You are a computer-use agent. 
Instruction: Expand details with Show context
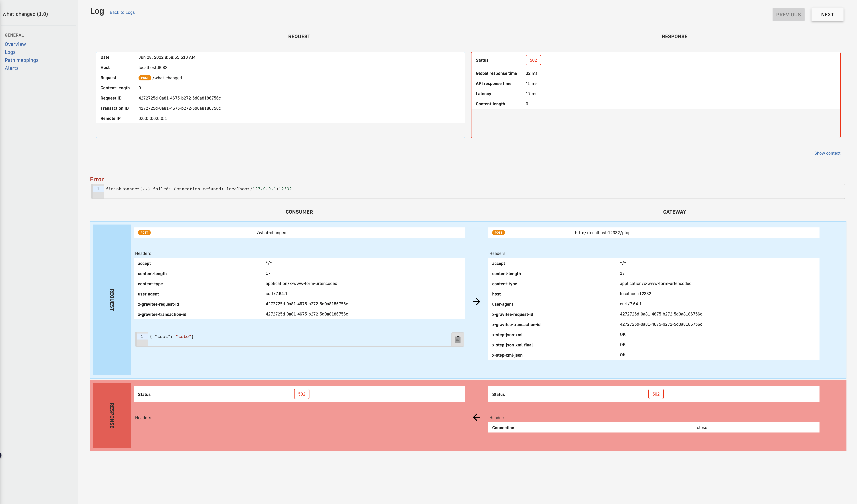[x=827, y=153]
